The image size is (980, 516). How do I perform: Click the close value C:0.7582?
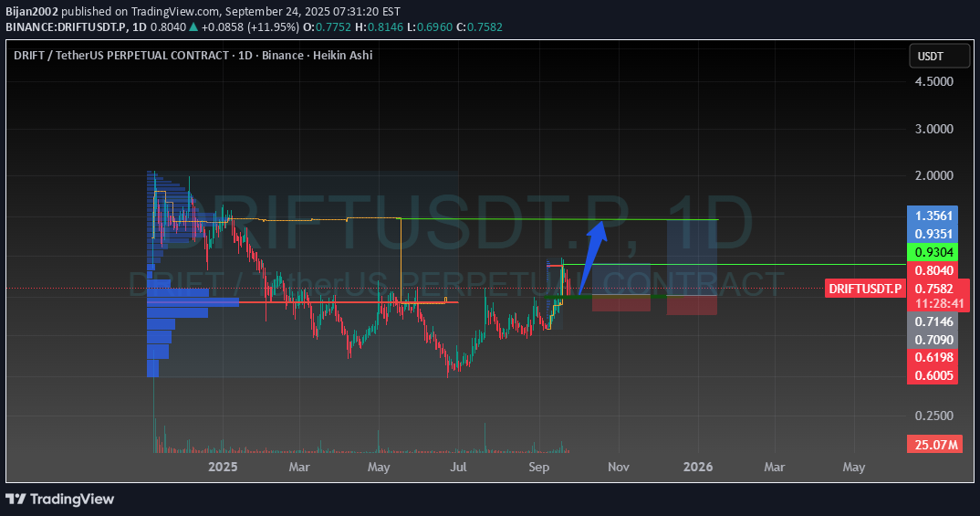tap(479, 27)
